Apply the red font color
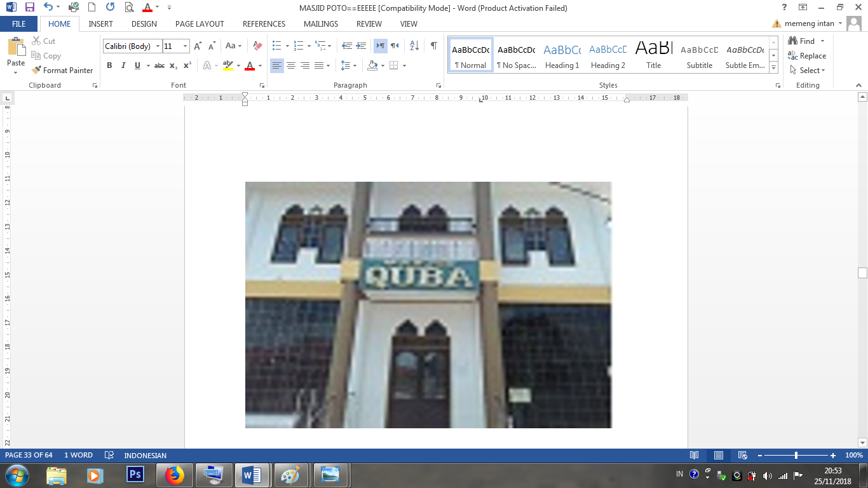 (x=250, y=65)
